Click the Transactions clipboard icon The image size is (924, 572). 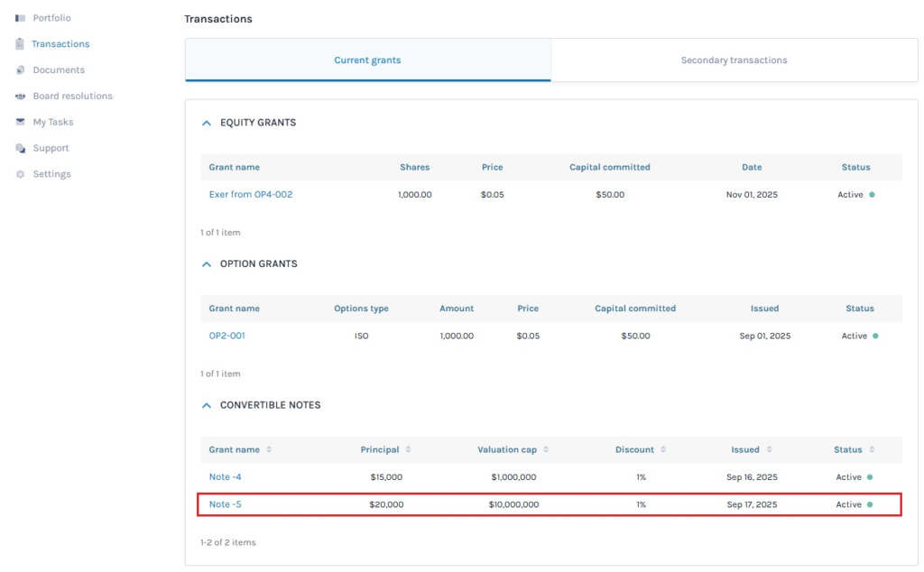point(20,44)
